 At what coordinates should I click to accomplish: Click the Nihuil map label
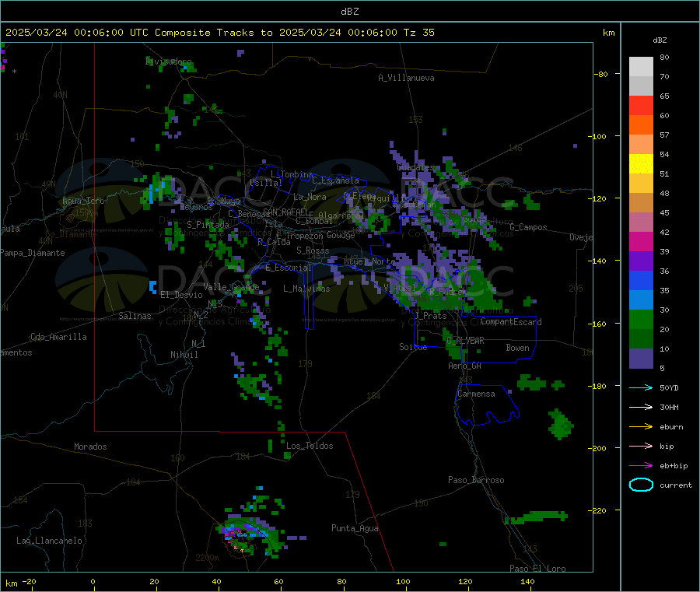(x=184, y=355)
